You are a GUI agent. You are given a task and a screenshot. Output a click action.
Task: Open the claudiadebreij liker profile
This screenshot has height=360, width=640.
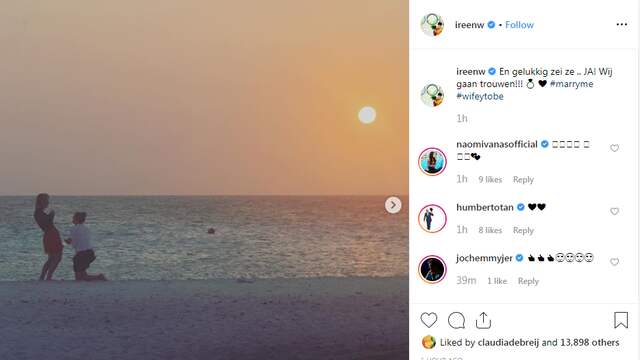508,342
